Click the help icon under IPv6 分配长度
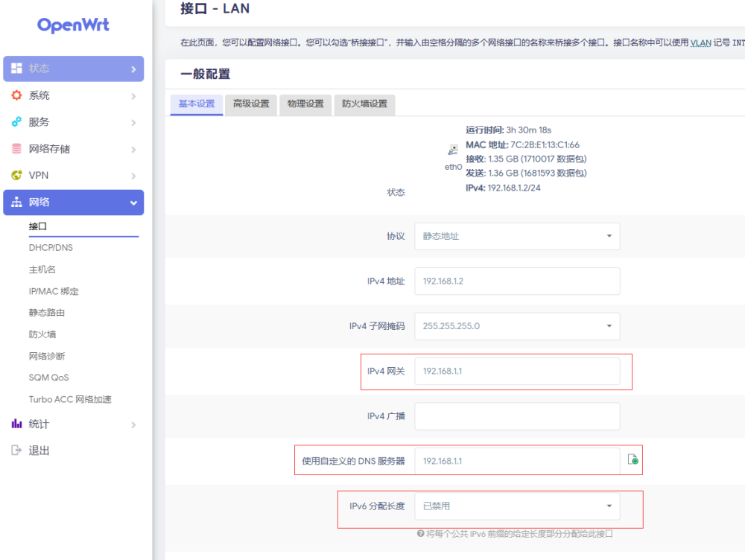745x560 pixels. point(420,533)
